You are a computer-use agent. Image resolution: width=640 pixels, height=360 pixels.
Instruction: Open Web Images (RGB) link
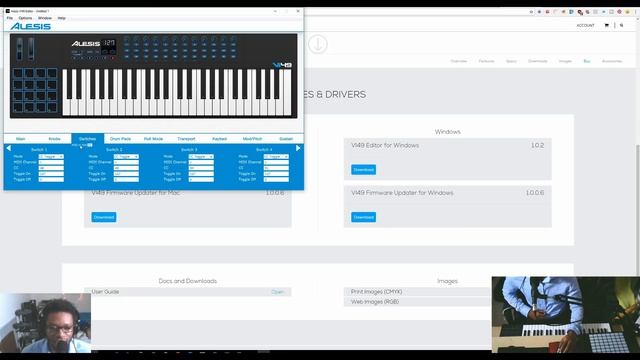[375, 302]
